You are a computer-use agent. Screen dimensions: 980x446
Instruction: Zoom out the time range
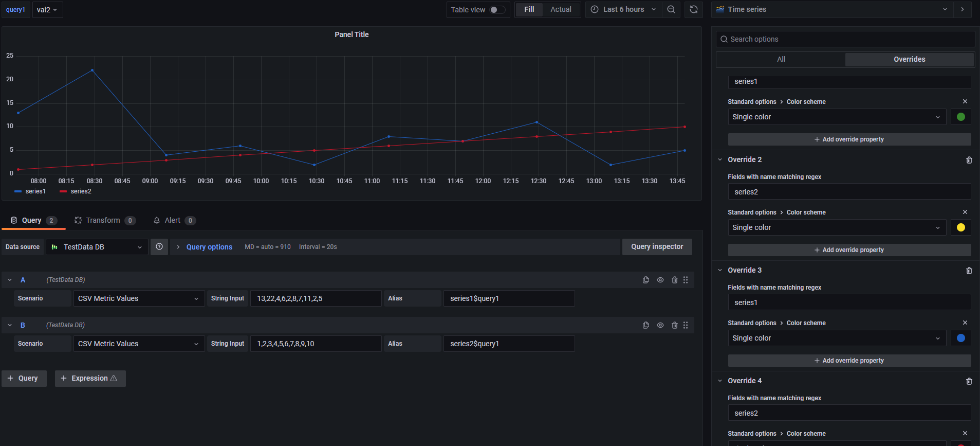click(671, 10)
